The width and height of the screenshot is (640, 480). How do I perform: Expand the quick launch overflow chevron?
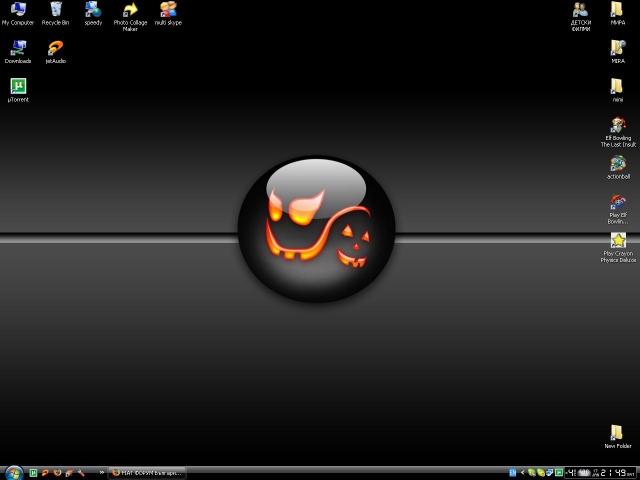tap(102, 472)
